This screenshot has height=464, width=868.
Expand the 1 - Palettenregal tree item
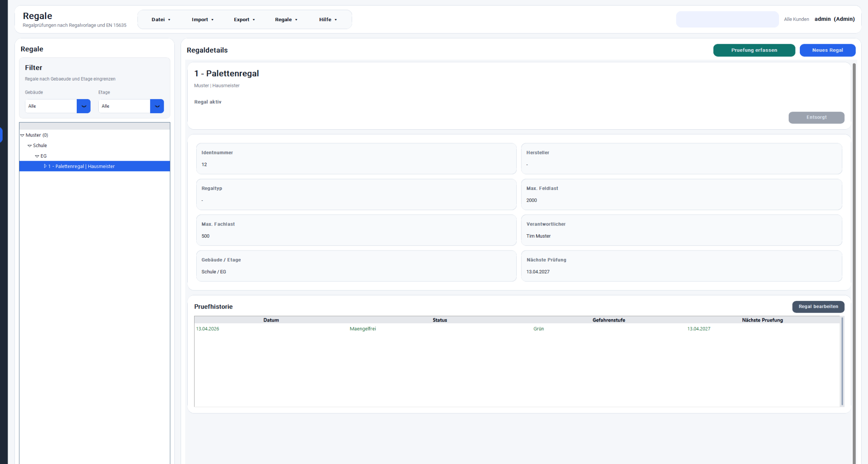pyautogui.click(x=45, y=166)
